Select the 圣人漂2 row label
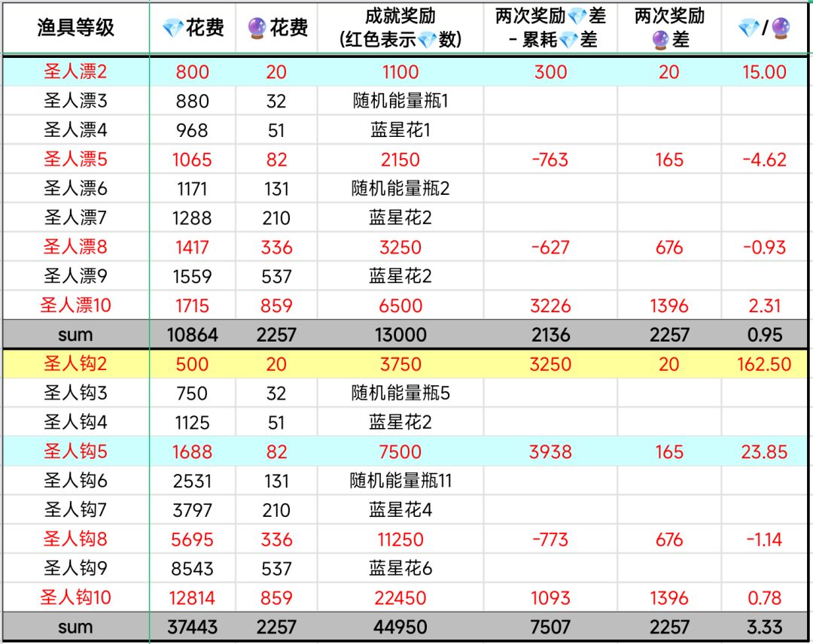 [76, 71]
